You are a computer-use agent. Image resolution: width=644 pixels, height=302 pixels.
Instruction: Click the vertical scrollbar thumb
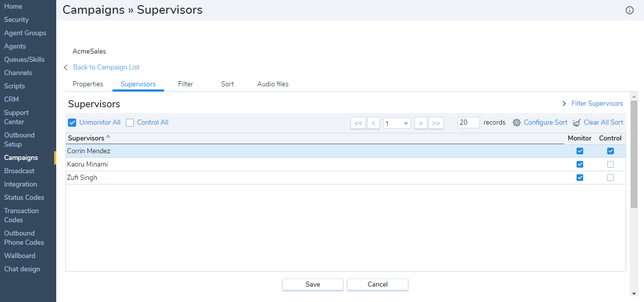pos(634,153)
